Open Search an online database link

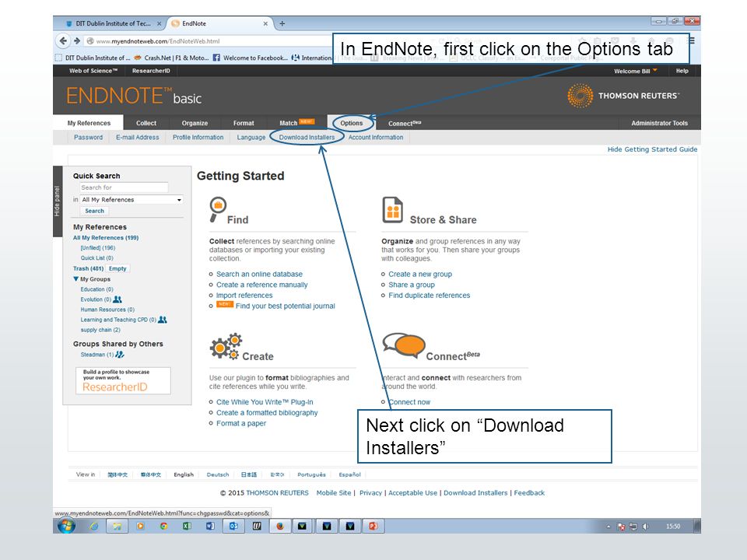point(259,275)
